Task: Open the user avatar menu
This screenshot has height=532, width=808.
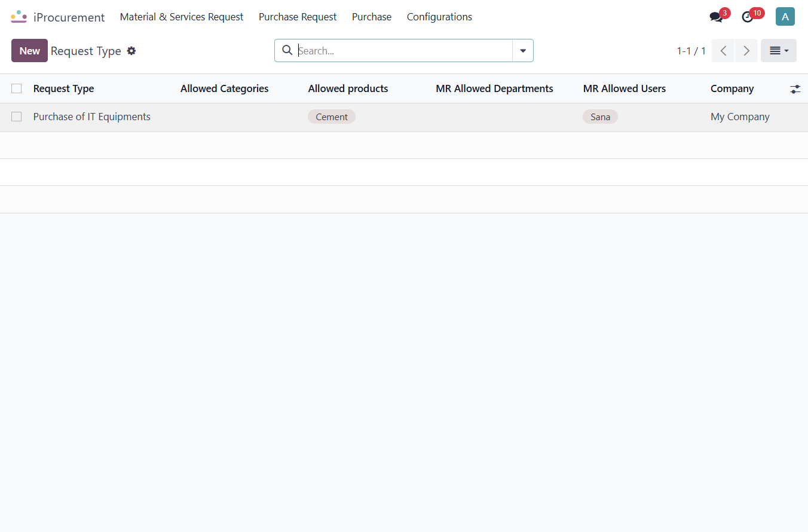Action: point(785,17)
